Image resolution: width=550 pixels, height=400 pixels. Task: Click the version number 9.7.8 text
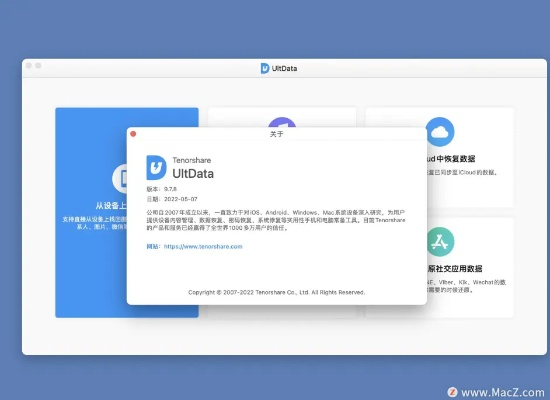(x=170, y=189)
